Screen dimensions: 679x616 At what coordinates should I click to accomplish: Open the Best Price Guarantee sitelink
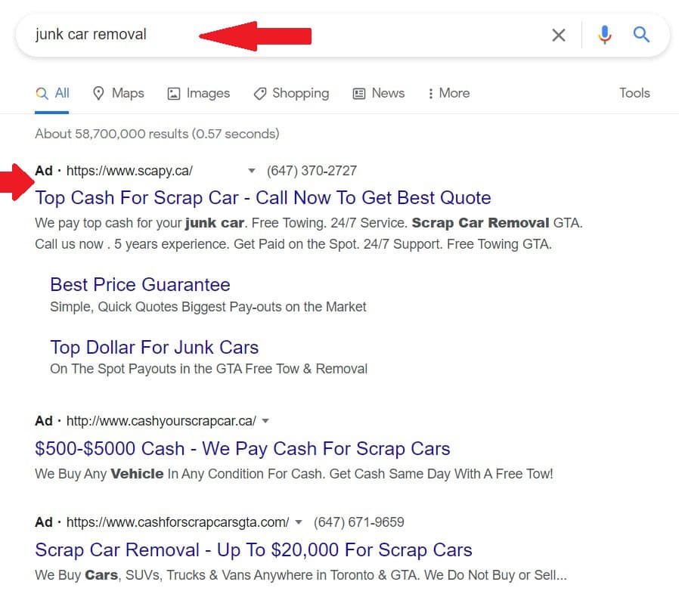click(x=140, y=285)
